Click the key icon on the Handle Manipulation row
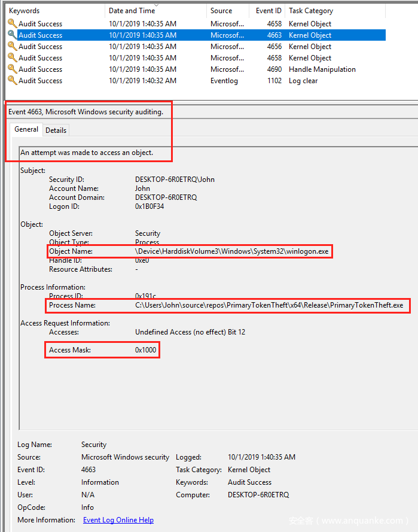418x532 pixels. [x=12, y=69]
